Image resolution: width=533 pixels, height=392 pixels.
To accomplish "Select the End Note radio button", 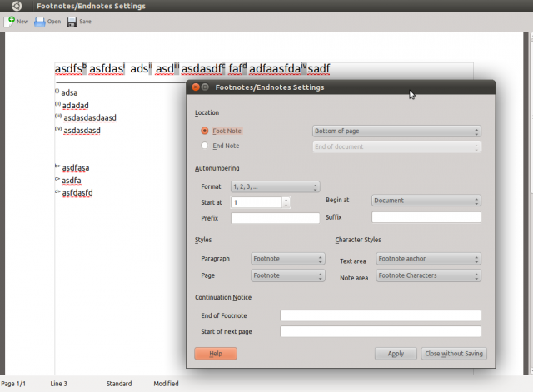I will [205, 146].
